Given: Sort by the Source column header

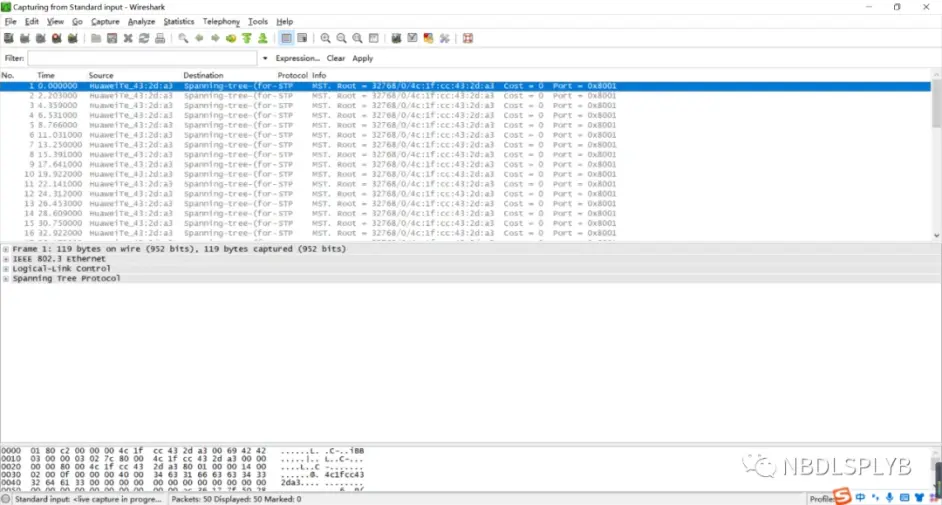Looking at the screenshot, I should 101,76.
